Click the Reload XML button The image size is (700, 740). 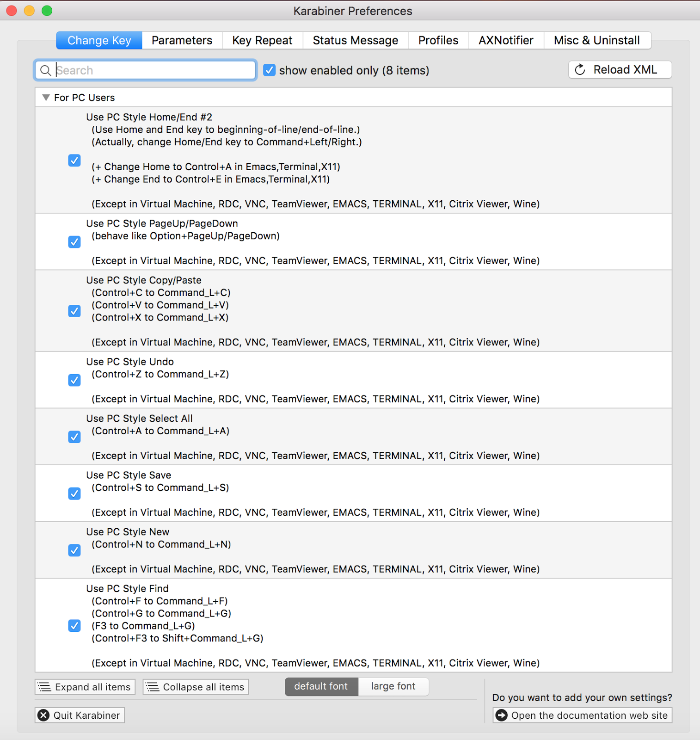pos(620,70)
